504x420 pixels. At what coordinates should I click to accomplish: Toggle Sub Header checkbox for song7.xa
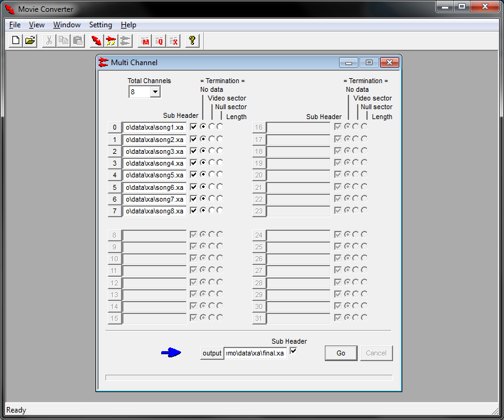[x=193, y=199]
